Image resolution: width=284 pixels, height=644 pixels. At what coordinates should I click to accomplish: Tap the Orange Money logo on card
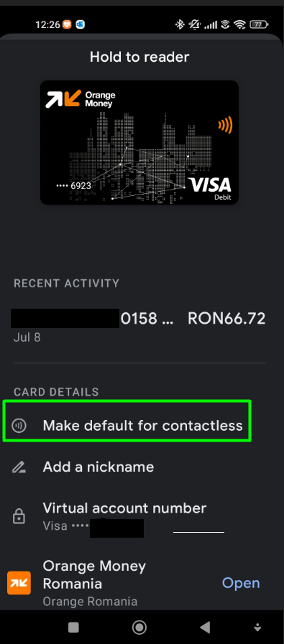pos(81,99)
